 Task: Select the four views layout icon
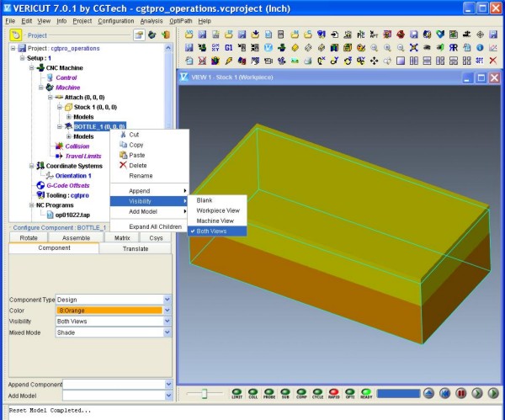(x=466, y=61)
